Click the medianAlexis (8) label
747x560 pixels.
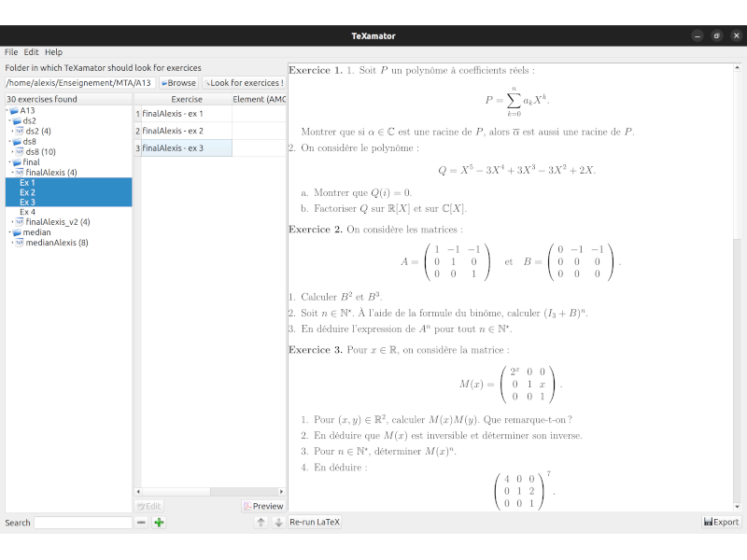(x=57, y=243)
